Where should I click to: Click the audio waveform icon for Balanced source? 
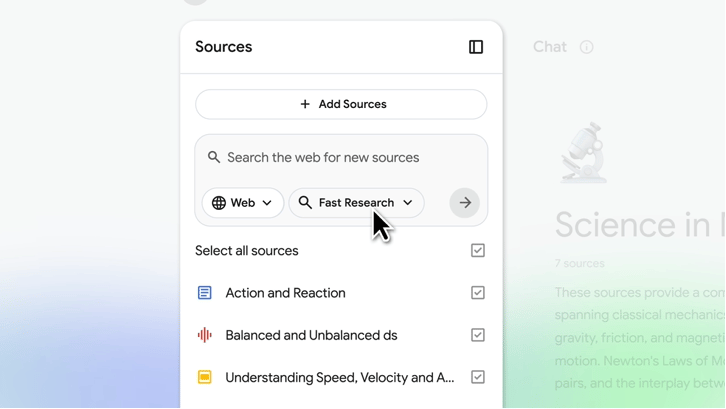coord(205,335)
